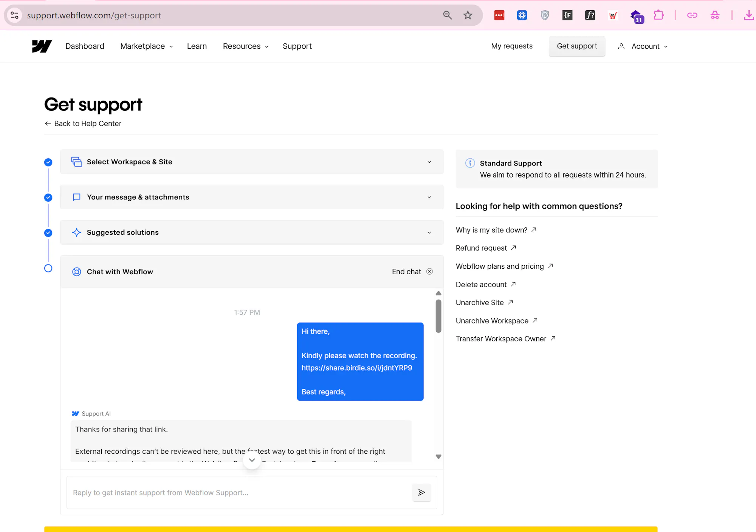
Task: Click the scroll-to-bottom chevron button in chat
Action: click(252, 460)
